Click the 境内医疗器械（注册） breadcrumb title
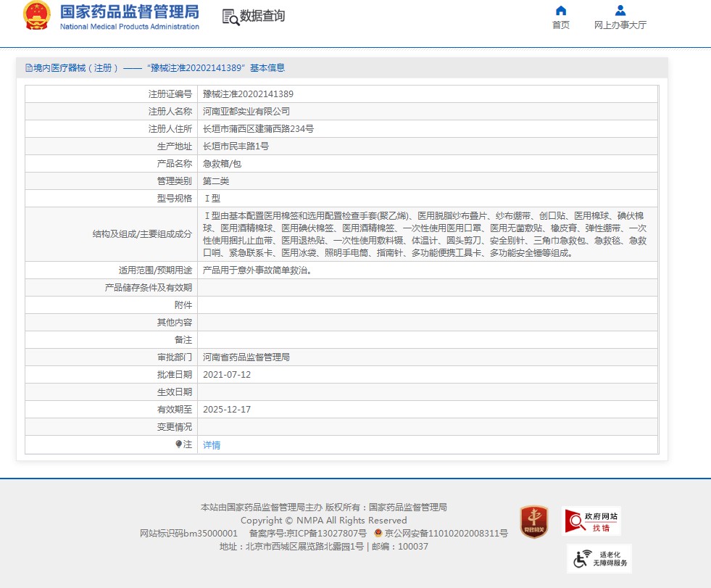Screen dimensions: 711x588 [75, 68]
